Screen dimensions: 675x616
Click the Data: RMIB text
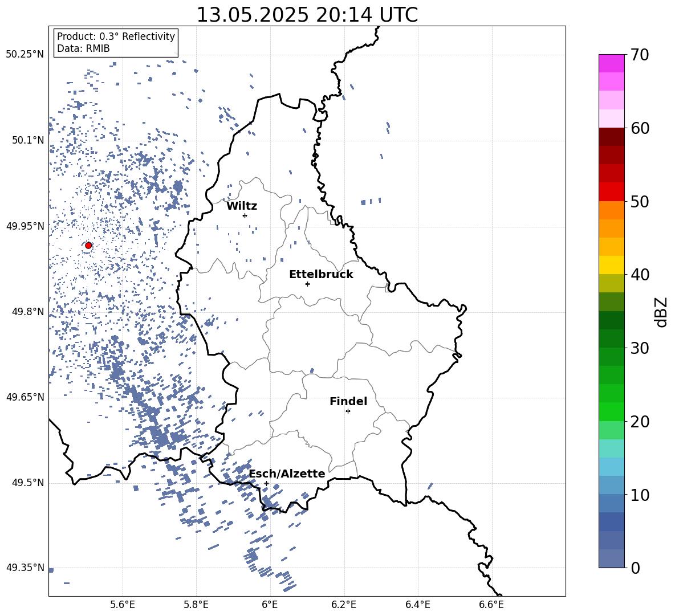coord(83,48)
